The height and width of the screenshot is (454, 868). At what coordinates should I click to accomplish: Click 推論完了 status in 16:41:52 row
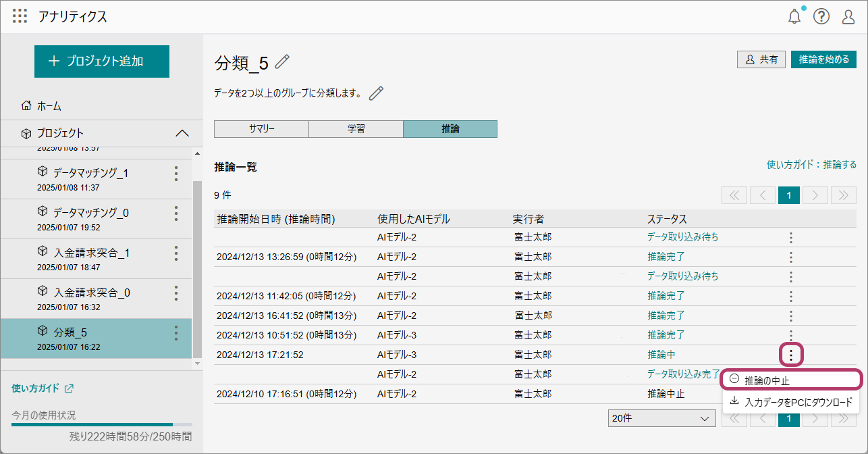pyautogui.click(x=666, y=316)
